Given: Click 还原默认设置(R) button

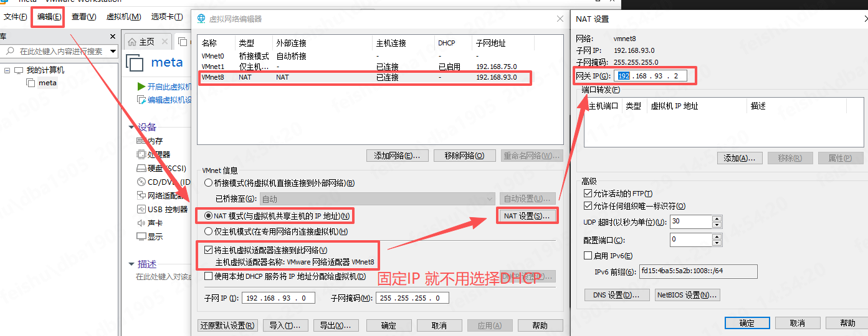Looking at the screenshot, I should pyautogui.click(x=227, y=325).
